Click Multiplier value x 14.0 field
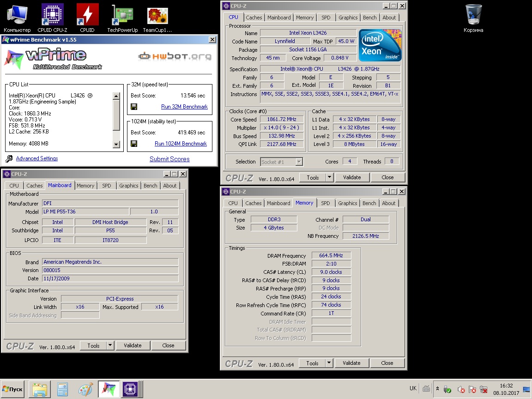The height and width of the screenshot is (399, 532). pos(282,128)
